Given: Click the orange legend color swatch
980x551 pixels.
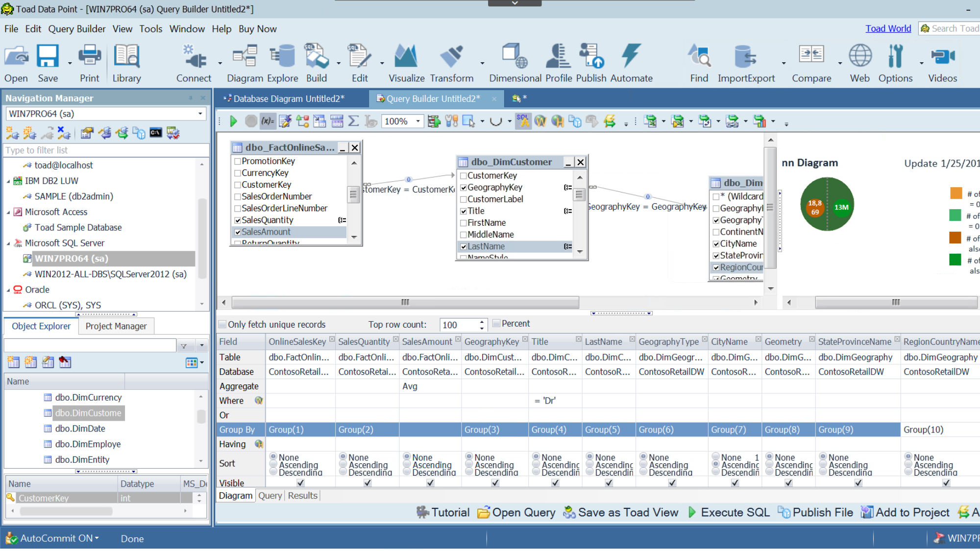Looking at the screenshot, I should tap(956, 193).
